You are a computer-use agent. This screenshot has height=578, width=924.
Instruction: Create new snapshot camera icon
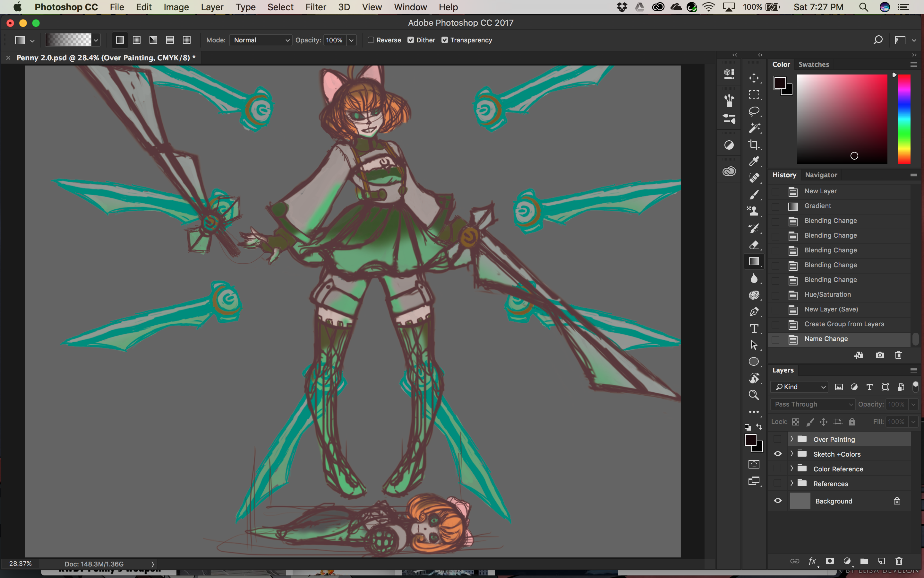880,355
